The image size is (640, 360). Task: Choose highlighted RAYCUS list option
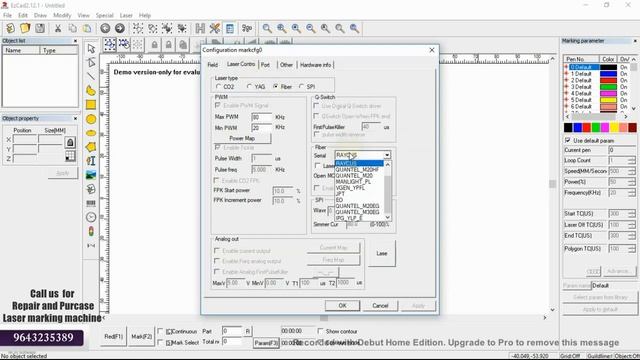(x=359, y=163)
